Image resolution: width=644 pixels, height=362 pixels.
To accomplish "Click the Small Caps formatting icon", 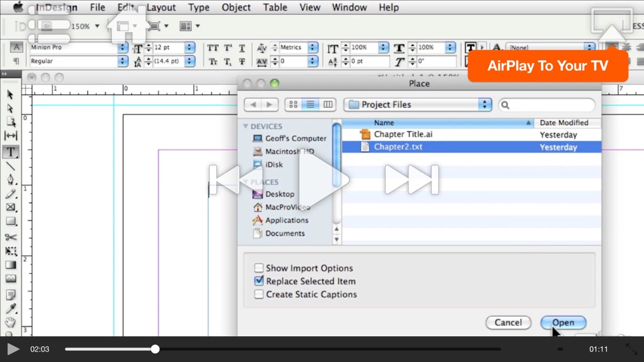I will click(213, 62).
